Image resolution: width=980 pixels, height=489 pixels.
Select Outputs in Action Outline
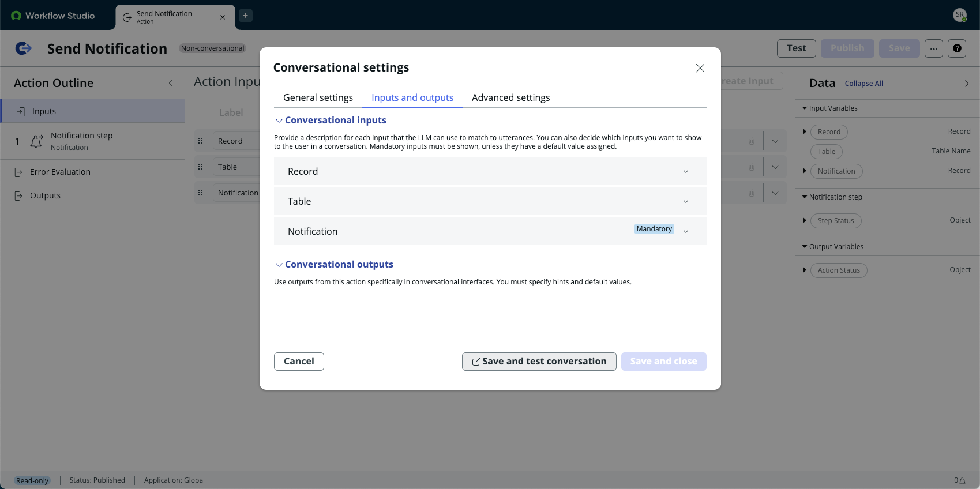pos(93,195)
